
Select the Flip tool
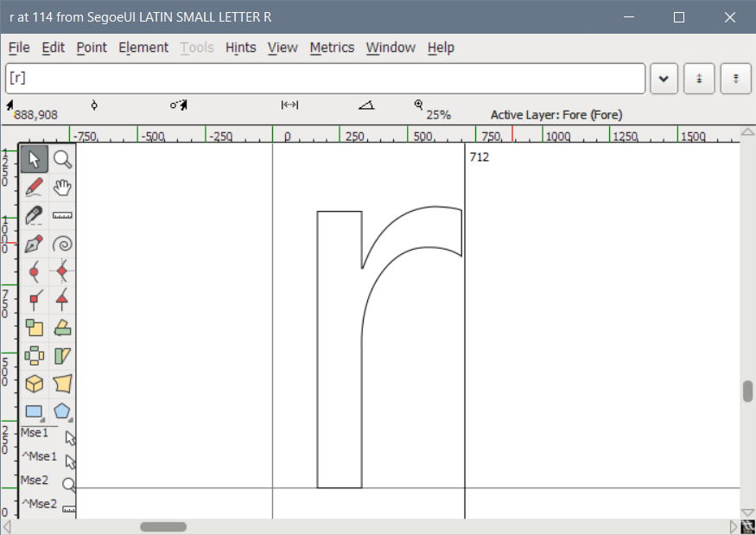(61, 328)
